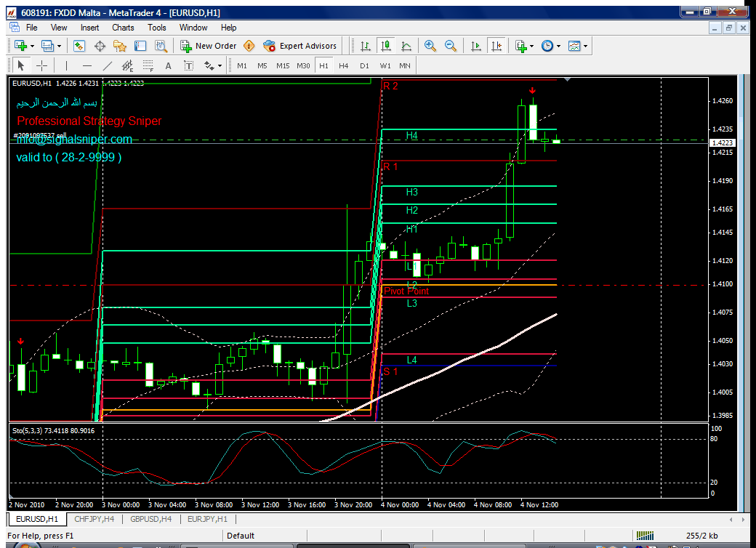
Task: Open the Navigator panel icon
Action: (120, 46)
